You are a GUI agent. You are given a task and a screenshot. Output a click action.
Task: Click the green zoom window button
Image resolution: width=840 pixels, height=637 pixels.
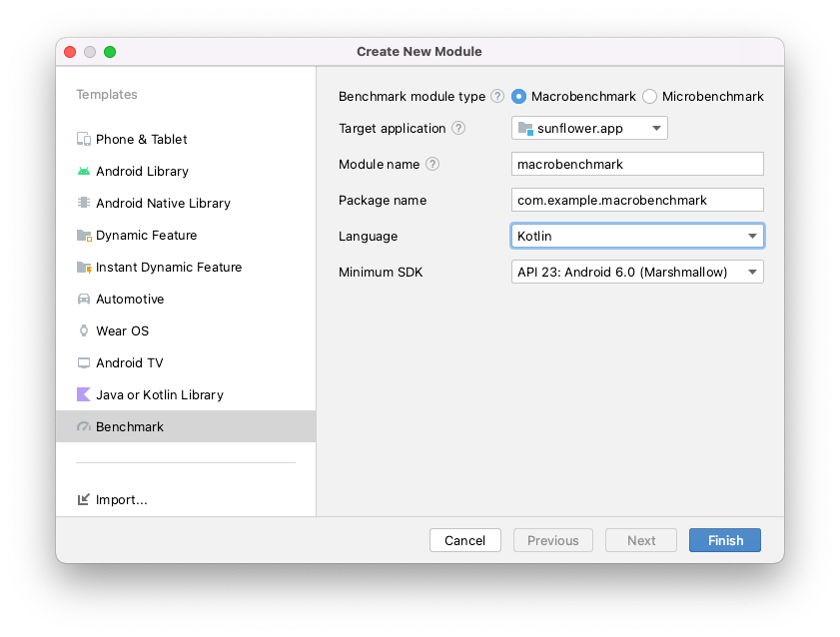tap(110, 52)
